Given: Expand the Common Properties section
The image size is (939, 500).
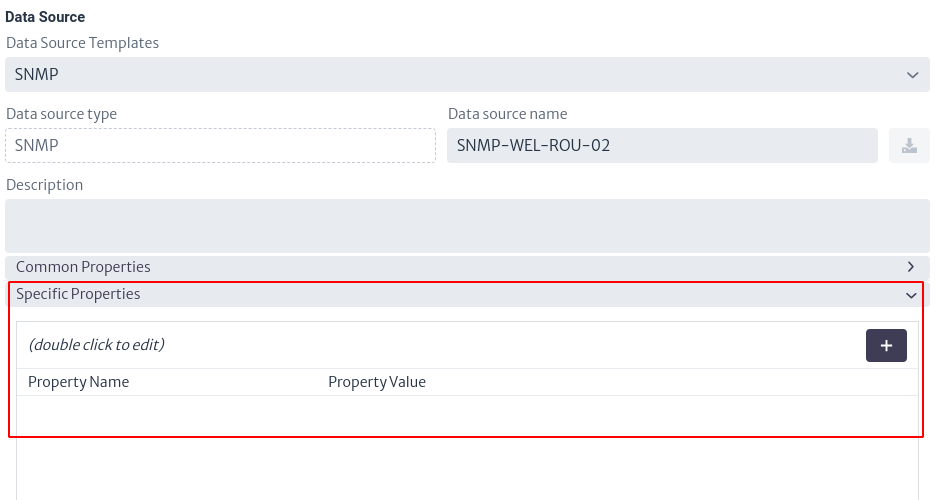Looking at the screenshot, I should point(467,267).
